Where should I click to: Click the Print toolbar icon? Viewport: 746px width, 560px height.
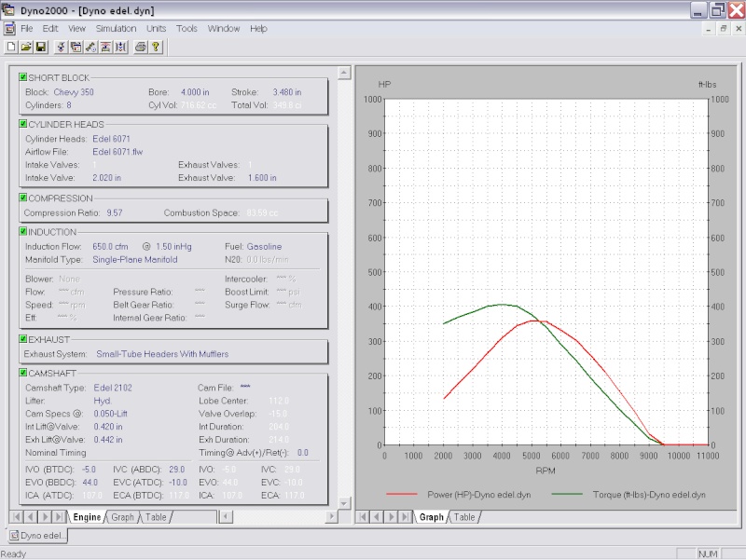tap(141, 47)
